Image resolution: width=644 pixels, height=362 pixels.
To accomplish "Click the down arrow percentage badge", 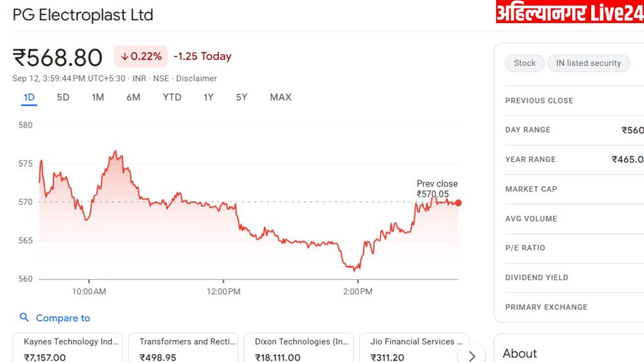I will (x=141, y=57).
